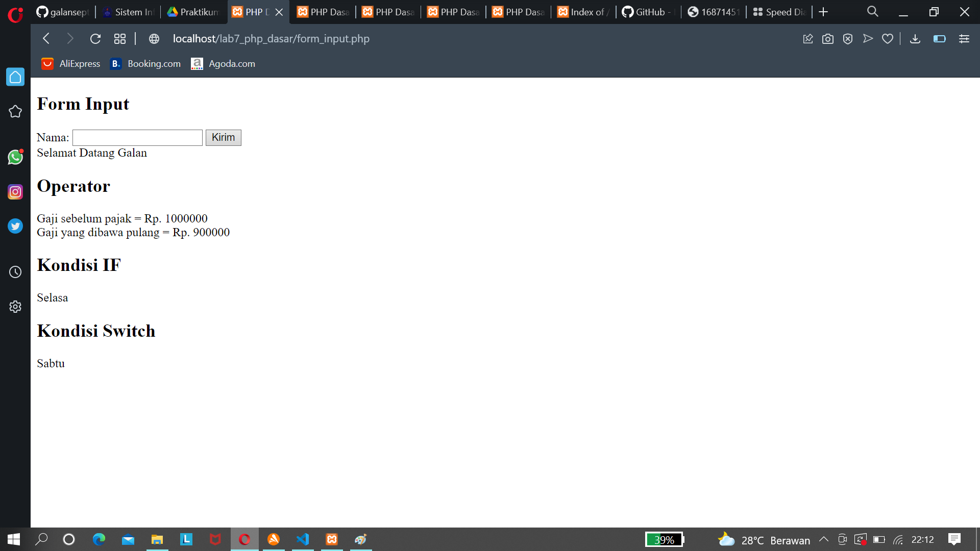Bookmark the page with the heart icon
980x551 pixels.
[888, 38]
